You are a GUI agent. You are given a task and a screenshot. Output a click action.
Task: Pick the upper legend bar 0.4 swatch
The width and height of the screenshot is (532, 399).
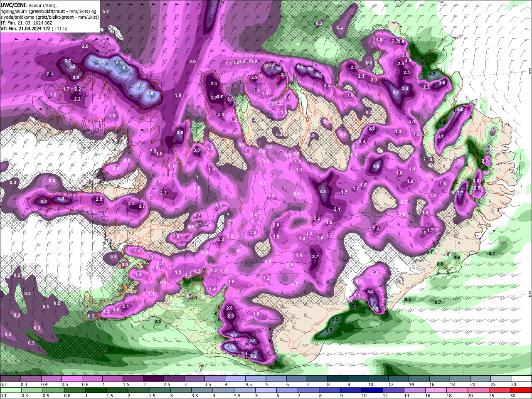52,379
